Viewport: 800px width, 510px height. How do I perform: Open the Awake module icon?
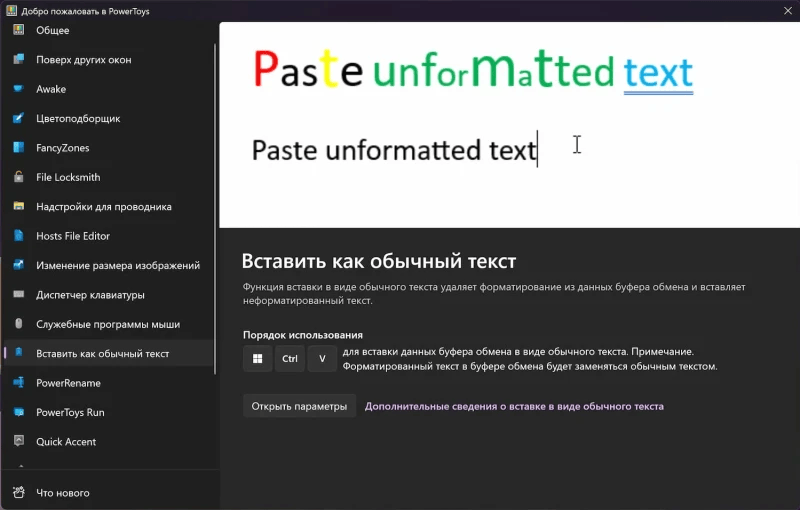pyautogui.click(x=18, y=89)
